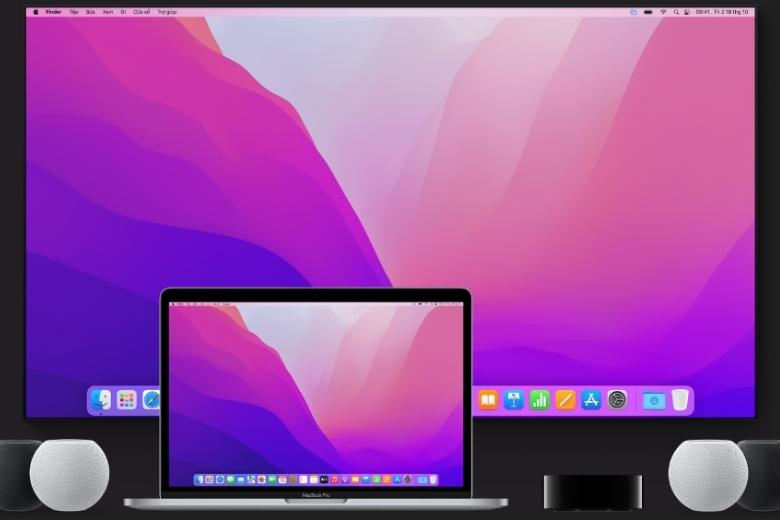This screenshot has width=780, height=520.
Task: Open the Cửa sổ menu
Action: click(x=142, y=12)
